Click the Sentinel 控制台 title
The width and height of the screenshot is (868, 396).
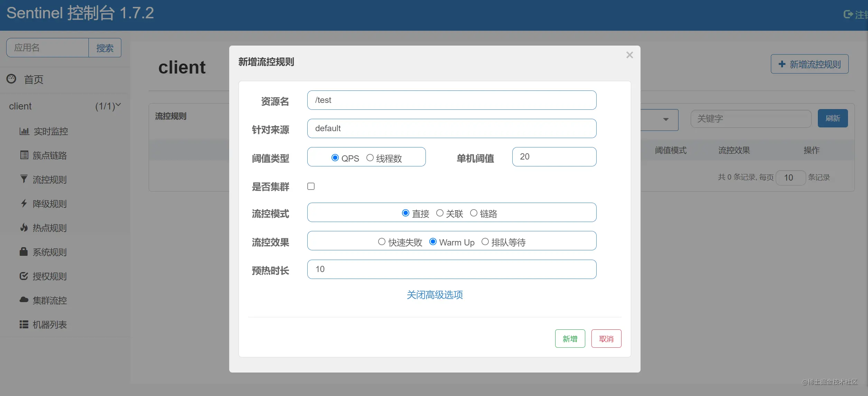coord(80,13)
